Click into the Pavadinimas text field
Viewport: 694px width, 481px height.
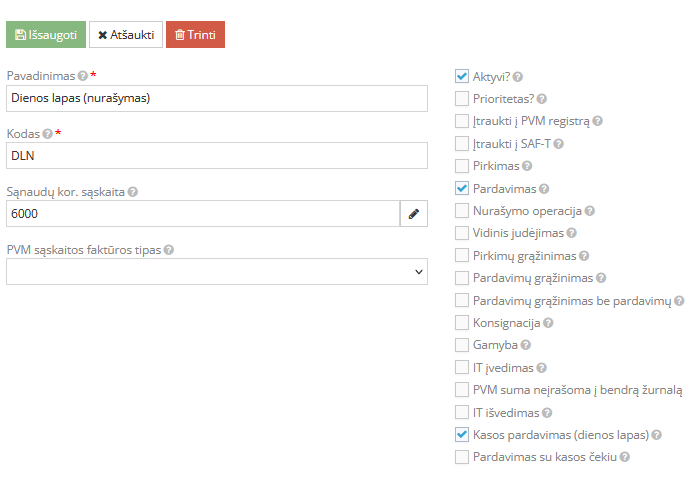tap(216, 98)
